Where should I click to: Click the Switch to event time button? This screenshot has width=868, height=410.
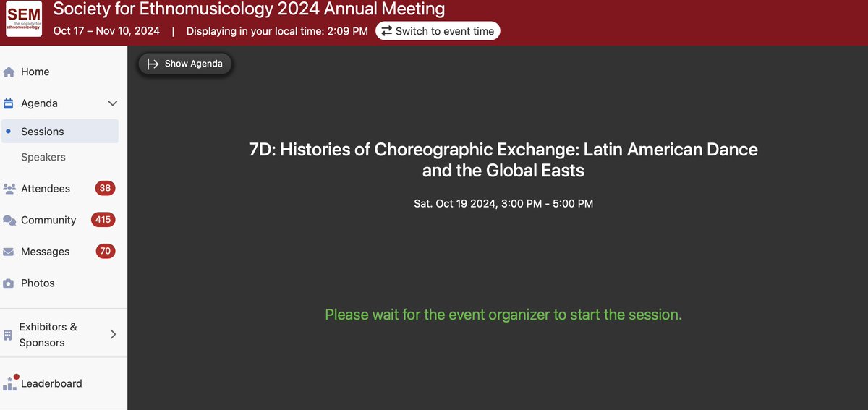point(438,31)
